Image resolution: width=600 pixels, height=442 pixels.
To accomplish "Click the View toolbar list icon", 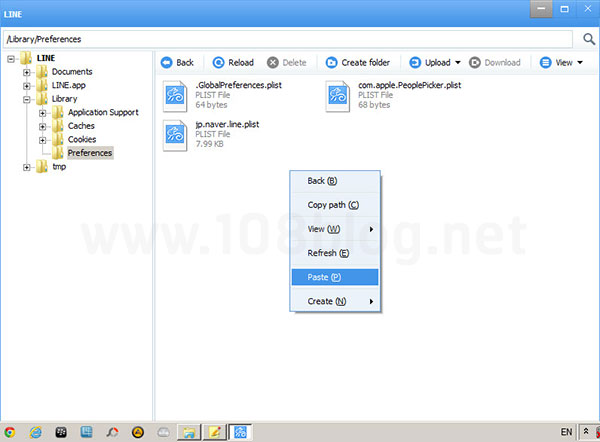I will click(x=545, y=62).
